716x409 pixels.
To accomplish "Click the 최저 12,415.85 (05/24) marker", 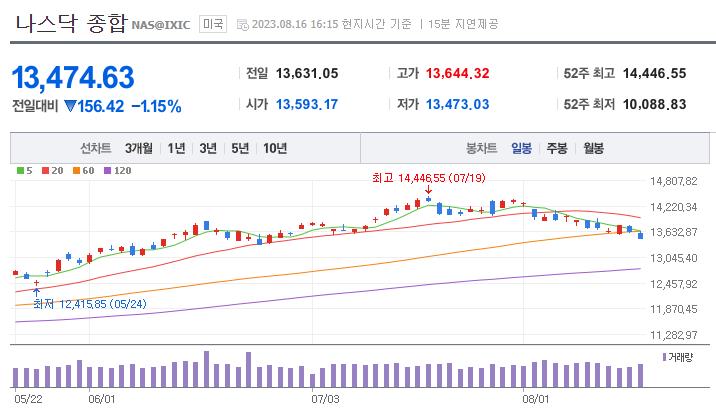I will pyautogui.click(x=90, y=304).
